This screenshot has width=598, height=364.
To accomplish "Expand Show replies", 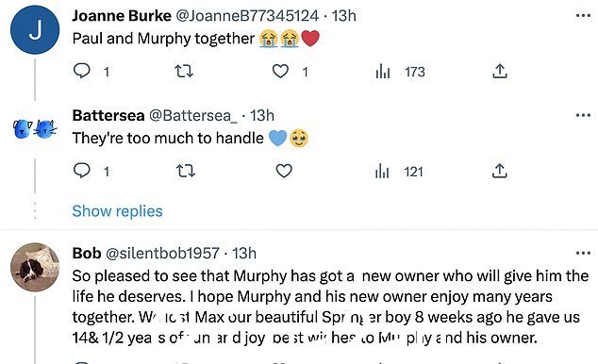I will (x=118, y=211).
